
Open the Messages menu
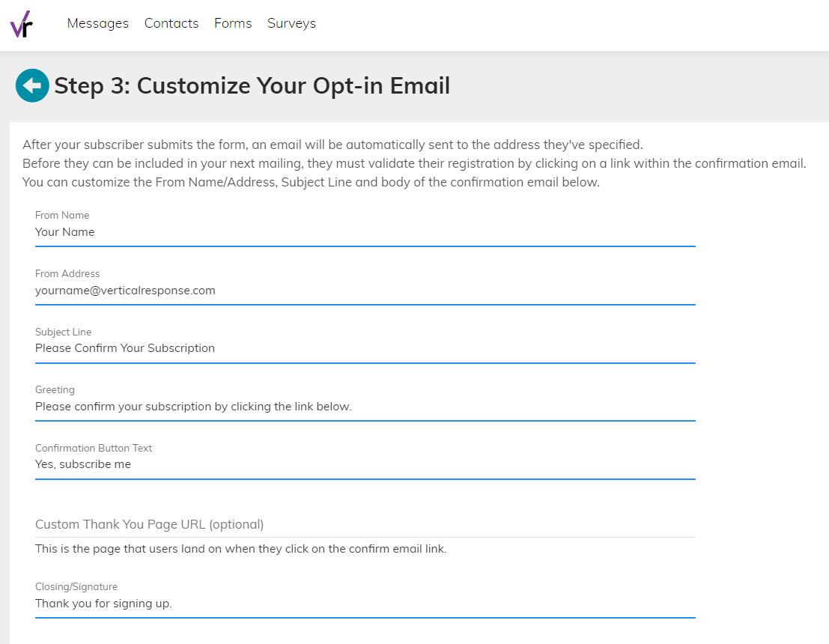[98, 23]
